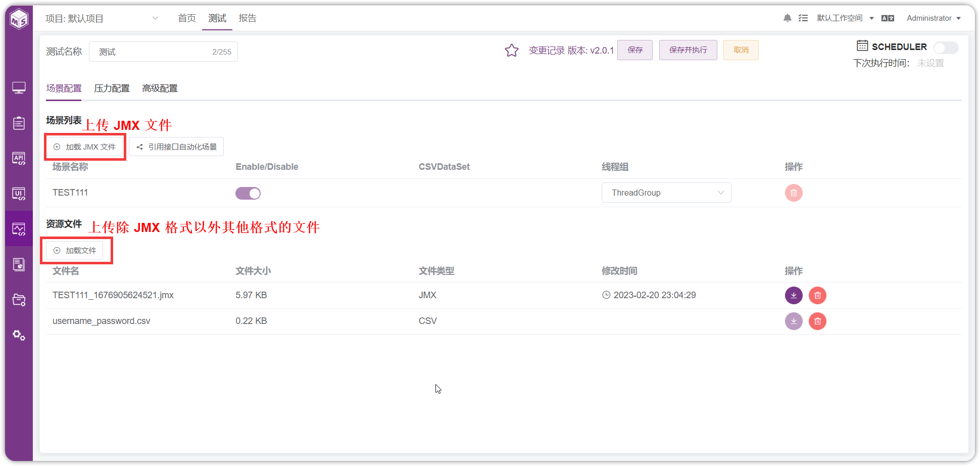Open the test tracking clipboard sidebar icon
Viewport: 980px width, 466px height.
[x=19, y=123]
